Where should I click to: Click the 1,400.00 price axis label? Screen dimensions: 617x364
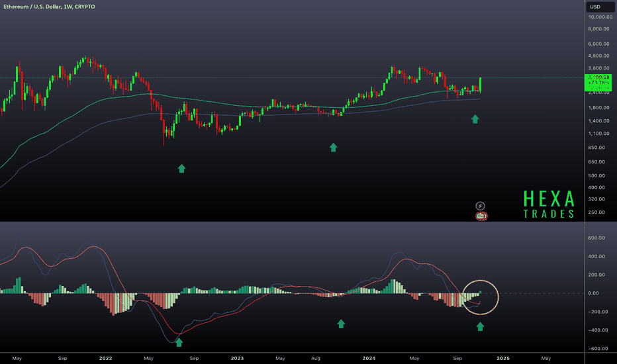598,121
